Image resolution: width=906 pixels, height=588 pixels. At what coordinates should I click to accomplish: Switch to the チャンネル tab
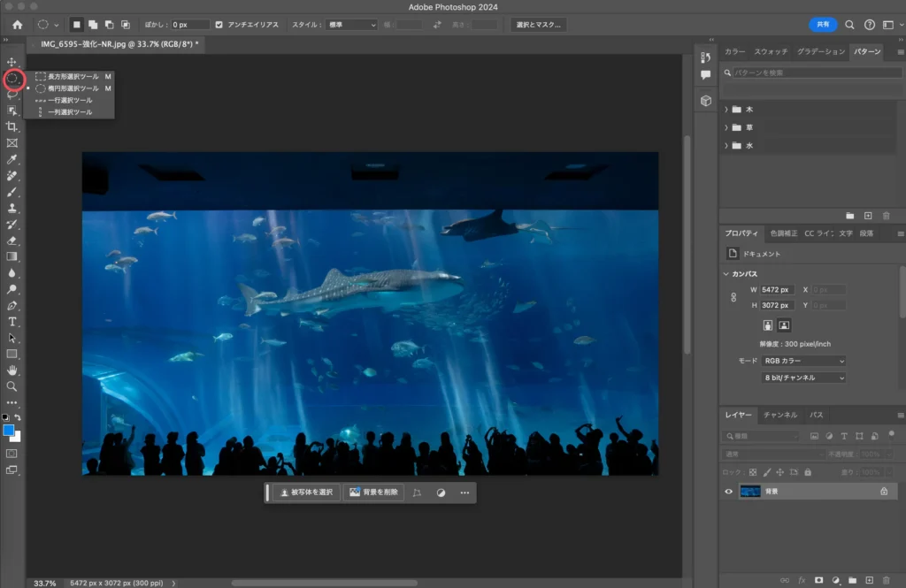tap(779, 415)
